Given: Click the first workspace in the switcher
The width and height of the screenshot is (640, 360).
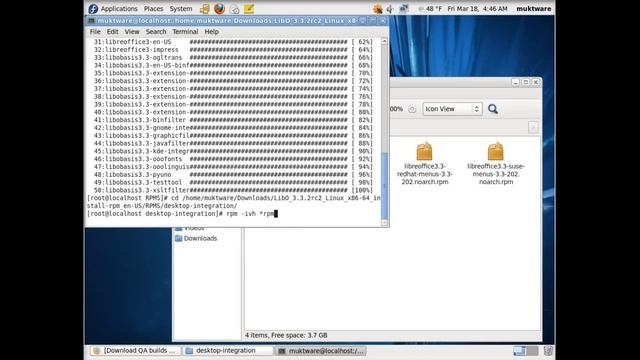Looking at the screenshot, I should 519,351.
